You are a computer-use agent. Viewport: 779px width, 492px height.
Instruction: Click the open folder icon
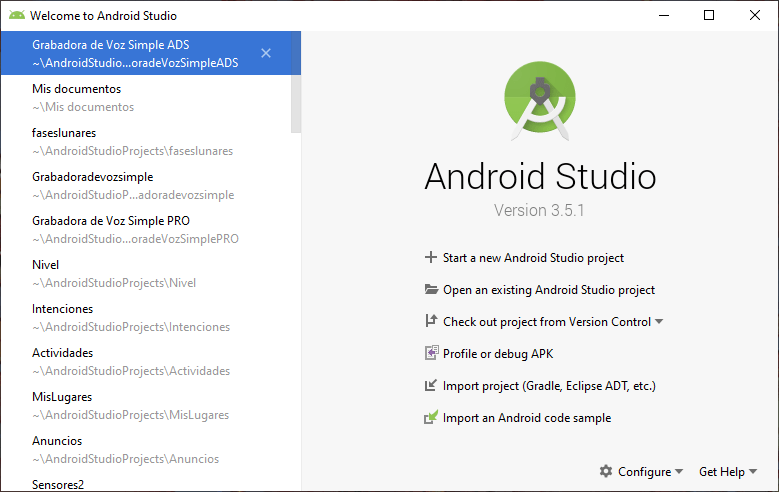pos(431,290)
